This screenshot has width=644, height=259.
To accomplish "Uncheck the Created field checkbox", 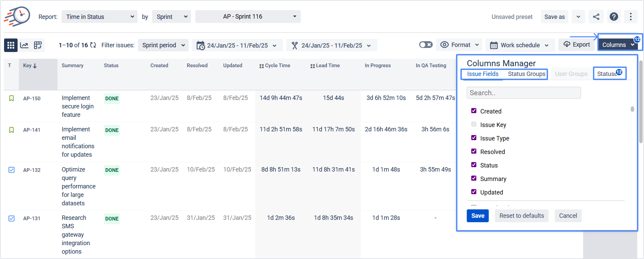I will (473, 111).
